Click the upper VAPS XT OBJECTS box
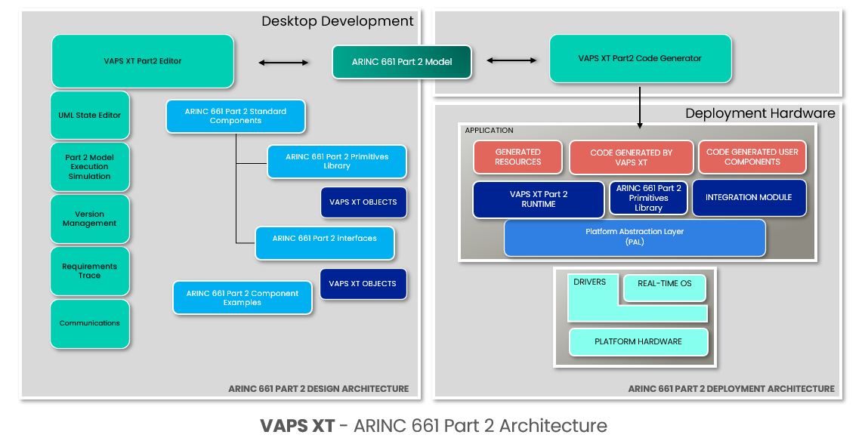The height and width of the screenshot is (441, 868). coord(363,202)
